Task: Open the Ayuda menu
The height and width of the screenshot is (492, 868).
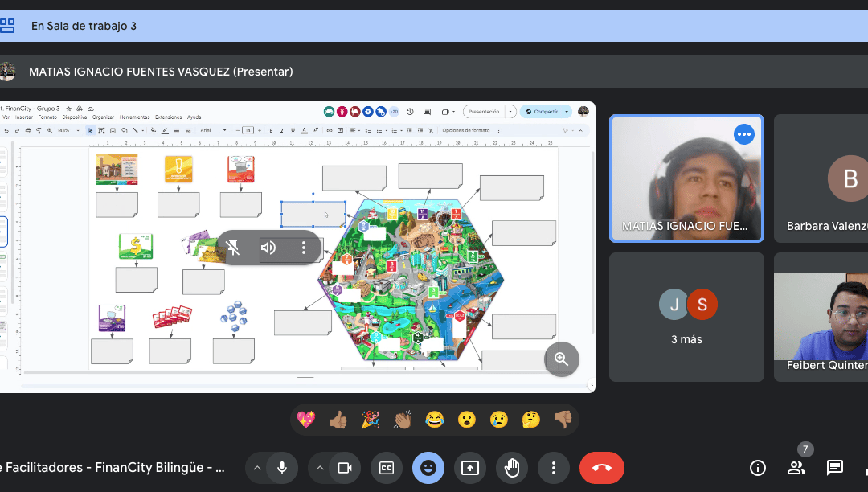Action: pyautogui.click(x=194, y=117)
